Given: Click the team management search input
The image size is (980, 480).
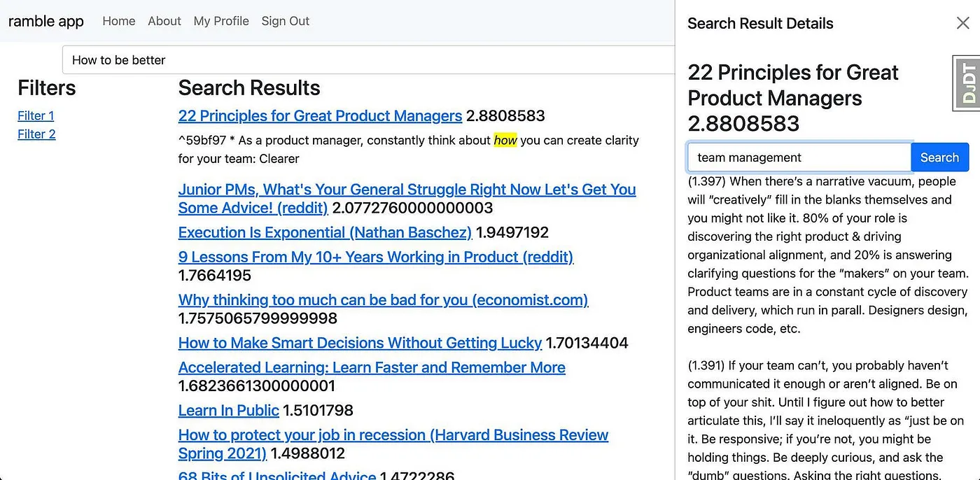Looking at the screenshot, I should (x=798, y=157).
